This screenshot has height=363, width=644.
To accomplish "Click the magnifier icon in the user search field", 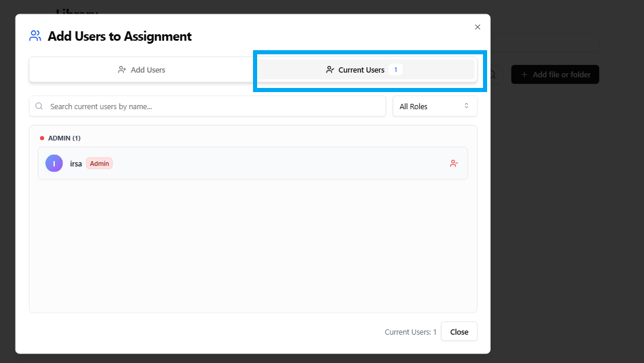I will [40, 106].
